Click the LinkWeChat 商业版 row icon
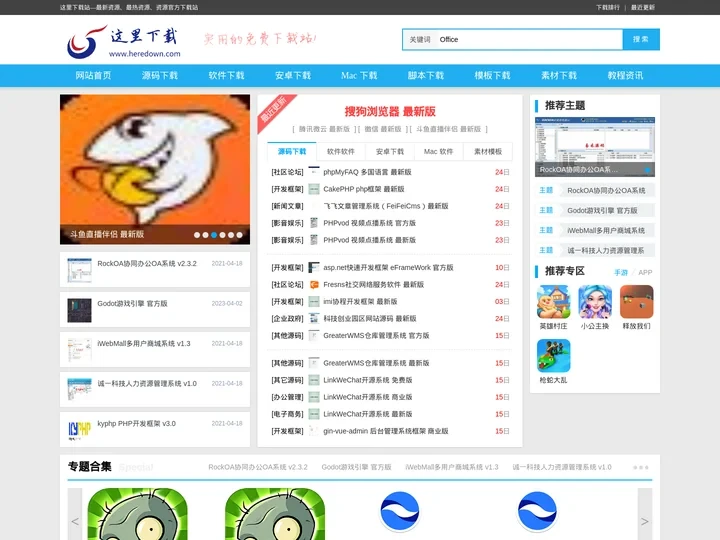Screen dimensions: 720x540 [314, 397]
